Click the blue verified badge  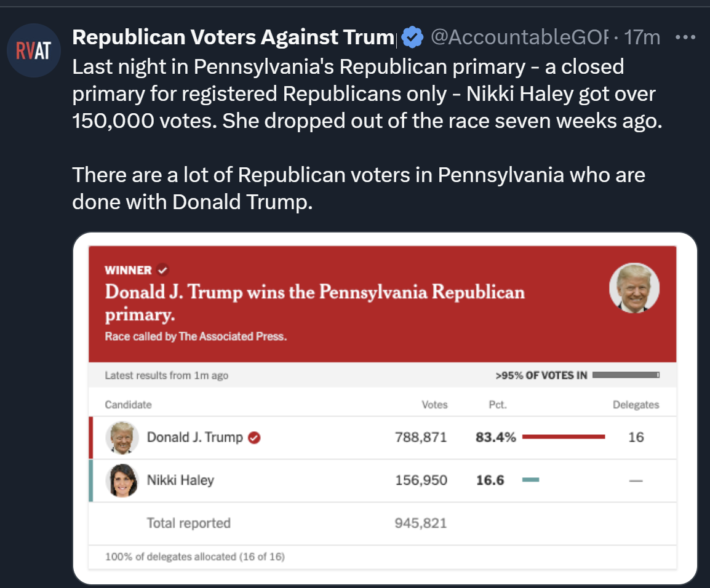coord(412,37)
